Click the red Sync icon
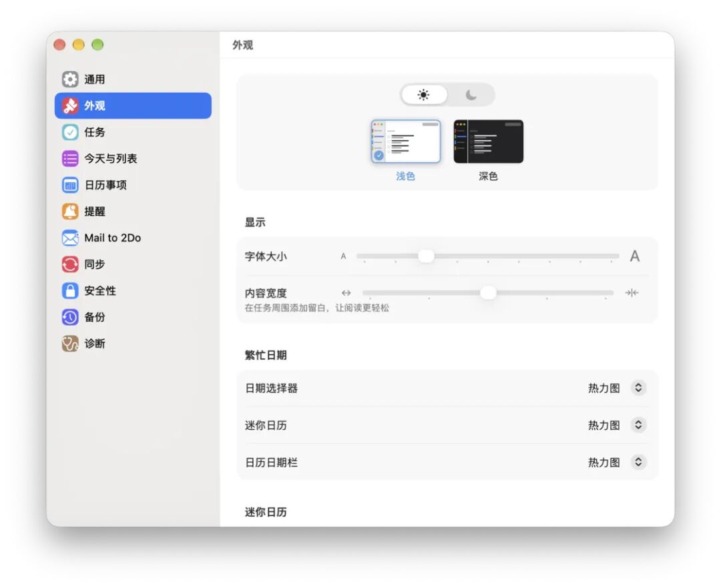The image size is (721, 588). pos(70,264)
